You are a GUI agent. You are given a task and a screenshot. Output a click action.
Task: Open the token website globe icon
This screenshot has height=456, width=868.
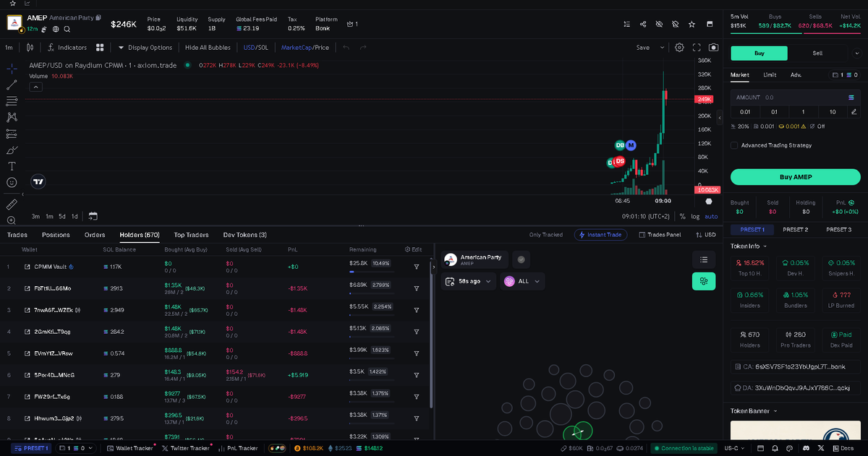[56, 29]
